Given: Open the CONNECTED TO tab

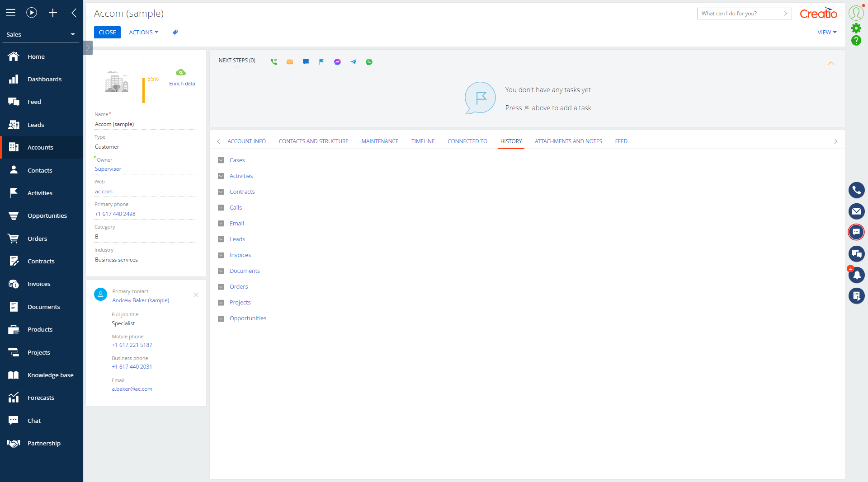Looking at the screenshot, I should [467, 141].
